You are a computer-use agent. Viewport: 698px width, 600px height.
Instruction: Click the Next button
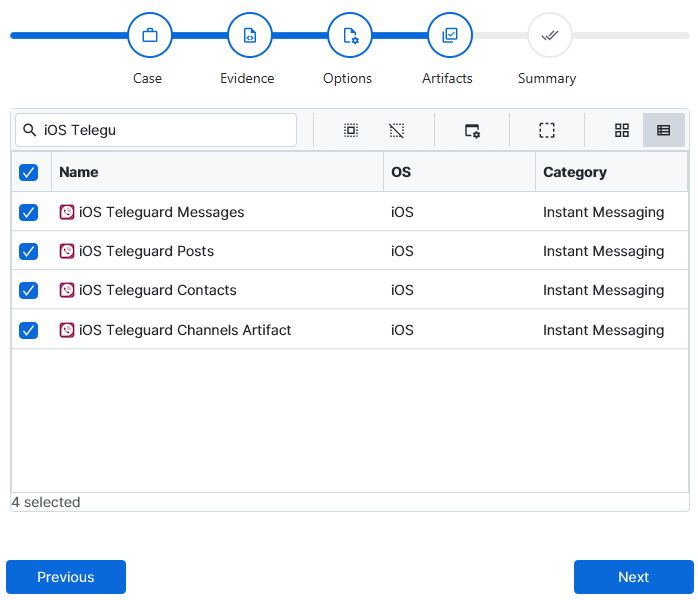pyautogui.click(x=633, y=577)
